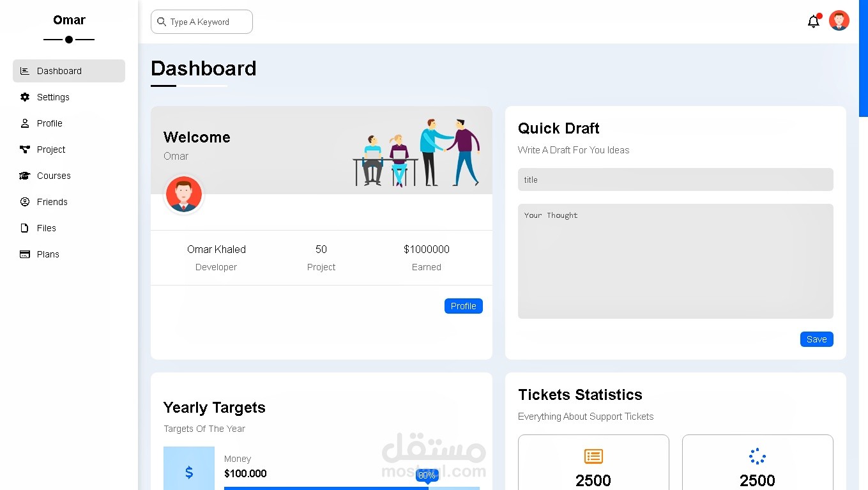The width and height of the screenshot is (868, 490).
Task: Click the notification bell icon
Action: [x=813, y=21]
